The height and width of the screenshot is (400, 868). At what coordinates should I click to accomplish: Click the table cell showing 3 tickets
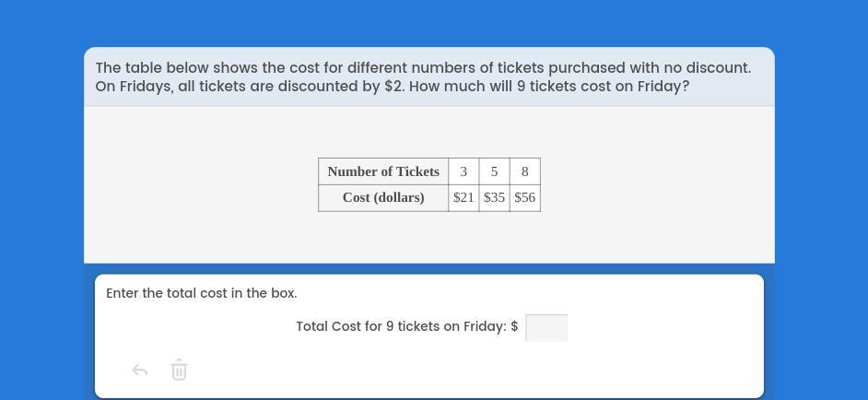(x=463, y=171)
